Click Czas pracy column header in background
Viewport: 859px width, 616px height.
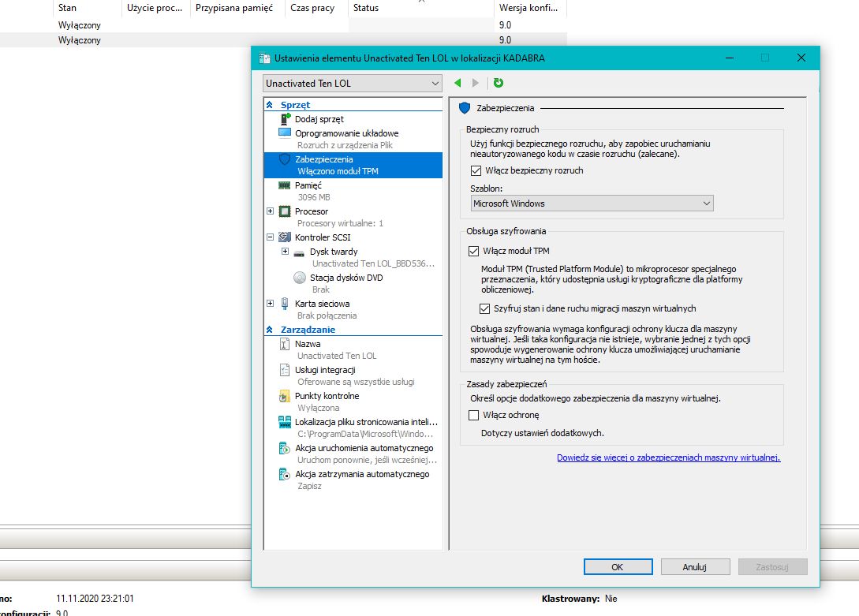pyautogui.click(x=316, y=8)
